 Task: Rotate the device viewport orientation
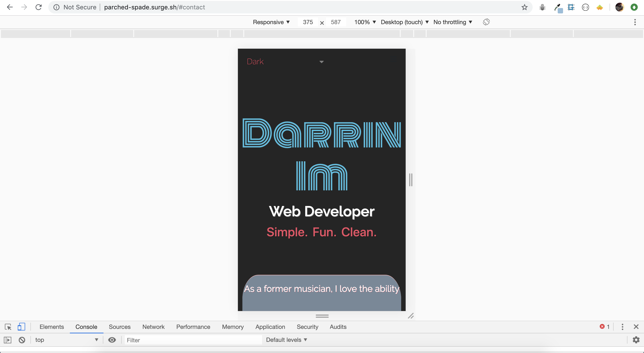(486, 22)
